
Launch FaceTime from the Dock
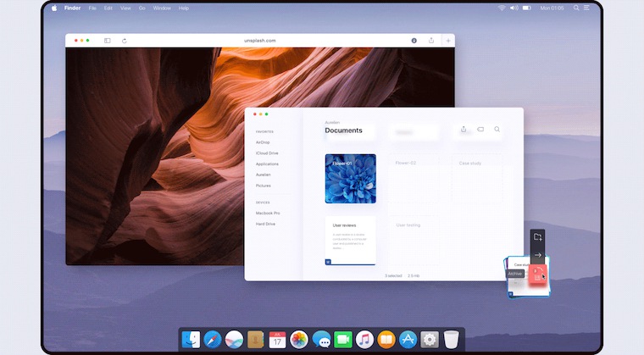343,340
